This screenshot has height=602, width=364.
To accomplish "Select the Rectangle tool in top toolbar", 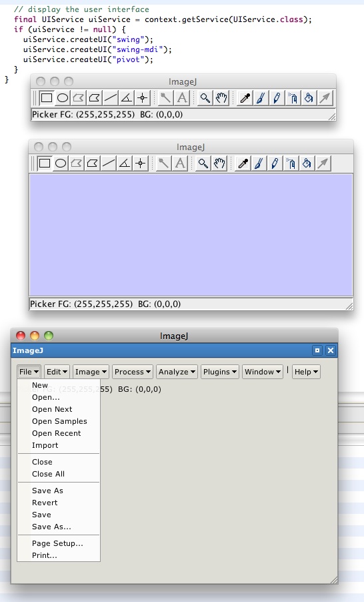I will [47, 98].
